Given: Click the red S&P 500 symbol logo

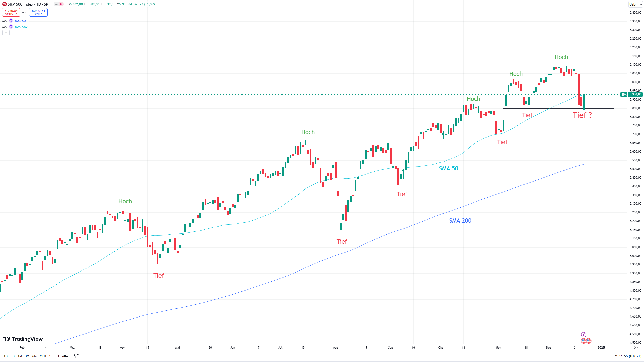Looking at the screenshot, I should point(4,4).
